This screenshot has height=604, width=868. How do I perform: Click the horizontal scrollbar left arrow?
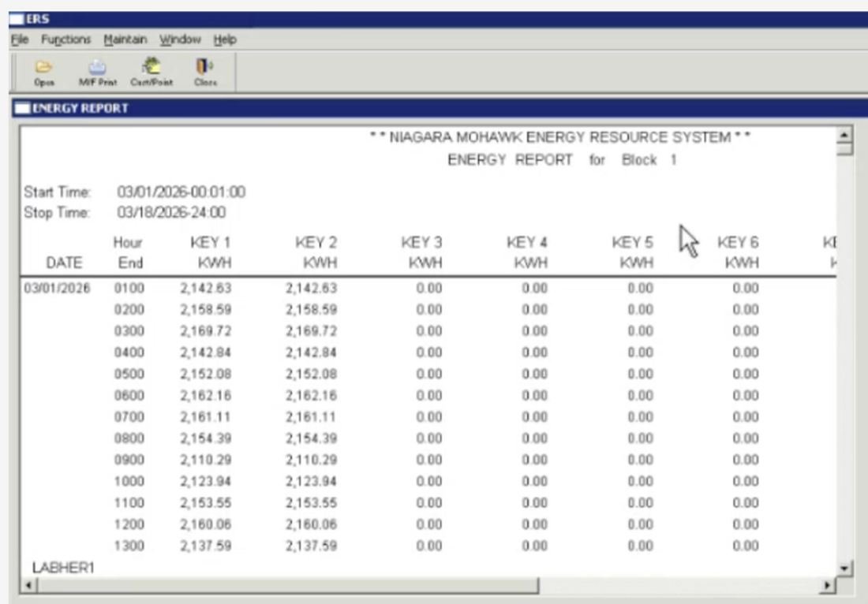[x=28, y=585]
